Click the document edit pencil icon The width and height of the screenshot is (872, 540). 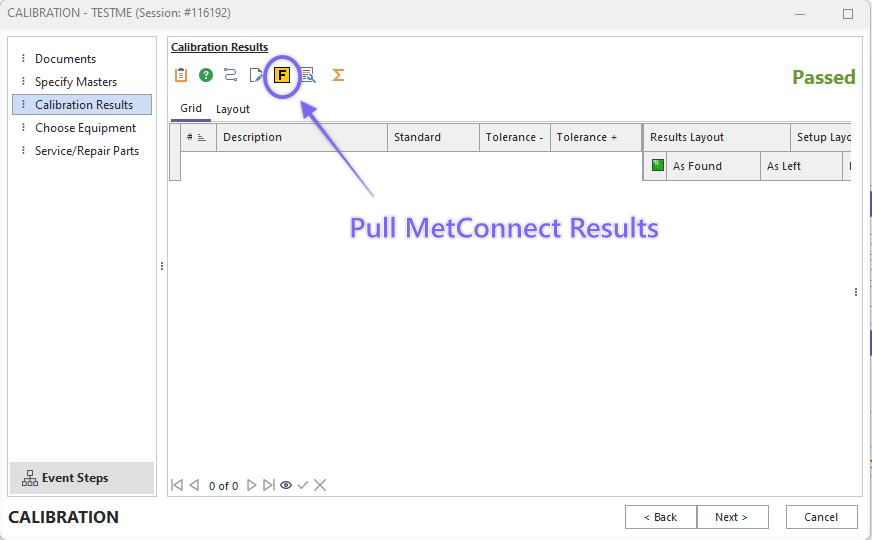[x=257, y=75]
